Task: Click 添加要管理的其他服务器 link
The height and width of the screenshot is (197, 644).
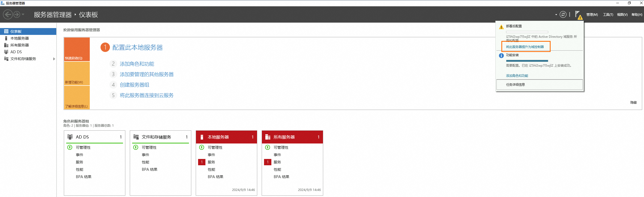Action: point(147,74)
